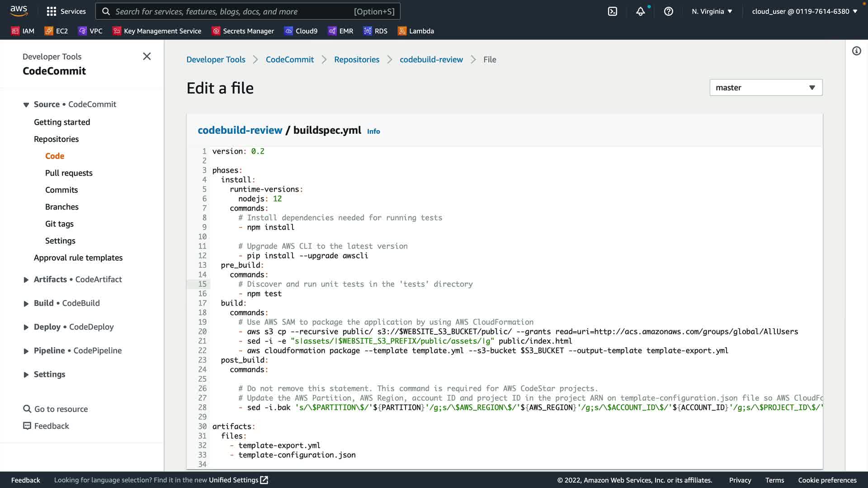Open the AWS CloudShell icon

[x=613, y=11]
